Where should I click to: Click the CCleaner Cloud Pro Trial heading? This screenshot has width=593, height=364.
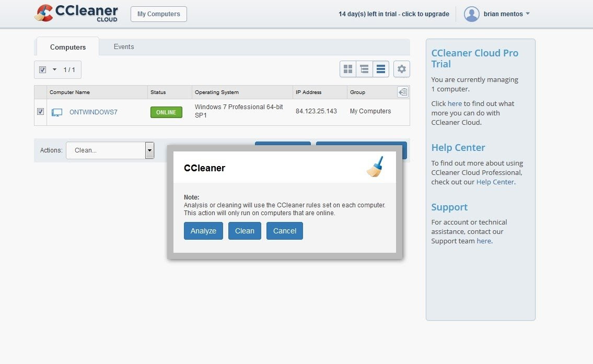(474, 58)
